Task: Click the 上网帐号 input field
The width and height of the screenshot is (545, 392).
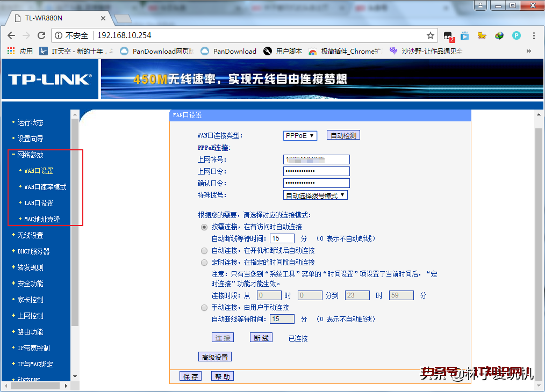Action: coord(316,159)
